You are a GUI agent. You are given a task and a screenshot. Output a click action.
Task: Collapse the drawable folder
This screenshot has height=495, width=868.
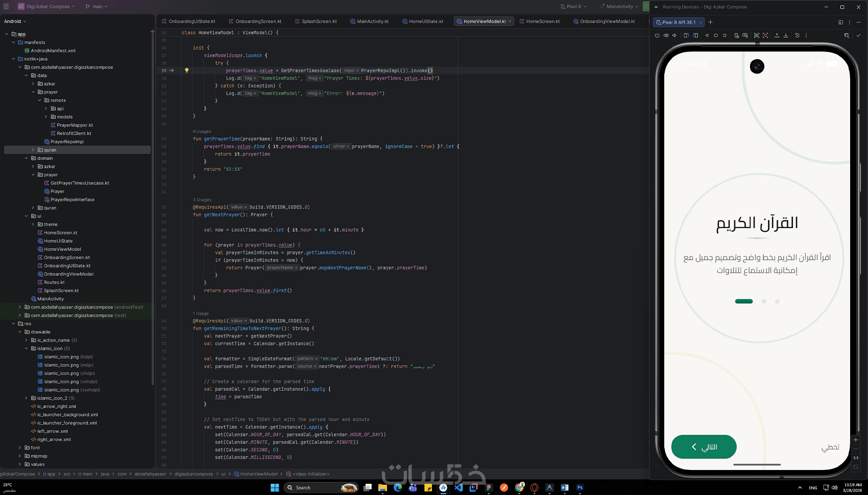coord(20,332)
